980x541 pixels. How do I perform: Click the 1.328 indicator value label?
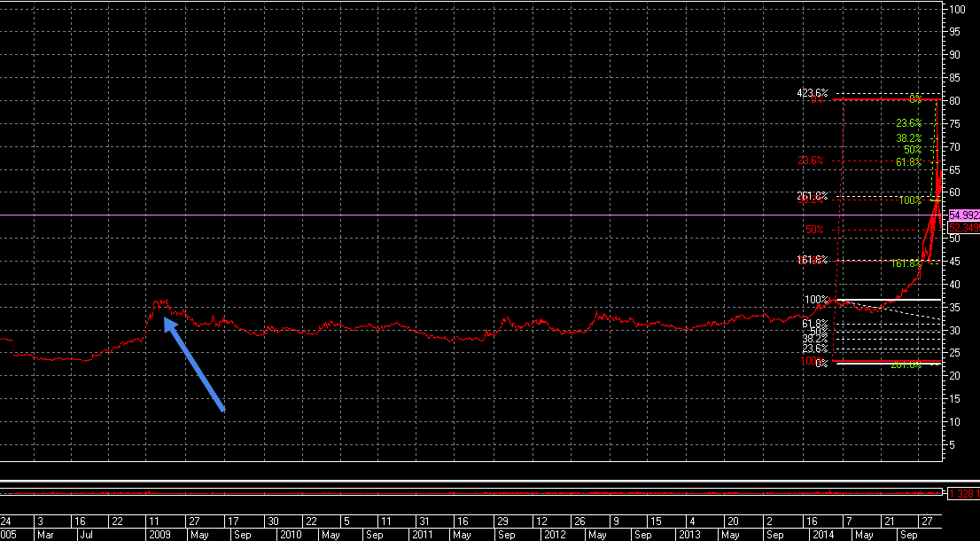pyautogui.click(x=964, y=493)
